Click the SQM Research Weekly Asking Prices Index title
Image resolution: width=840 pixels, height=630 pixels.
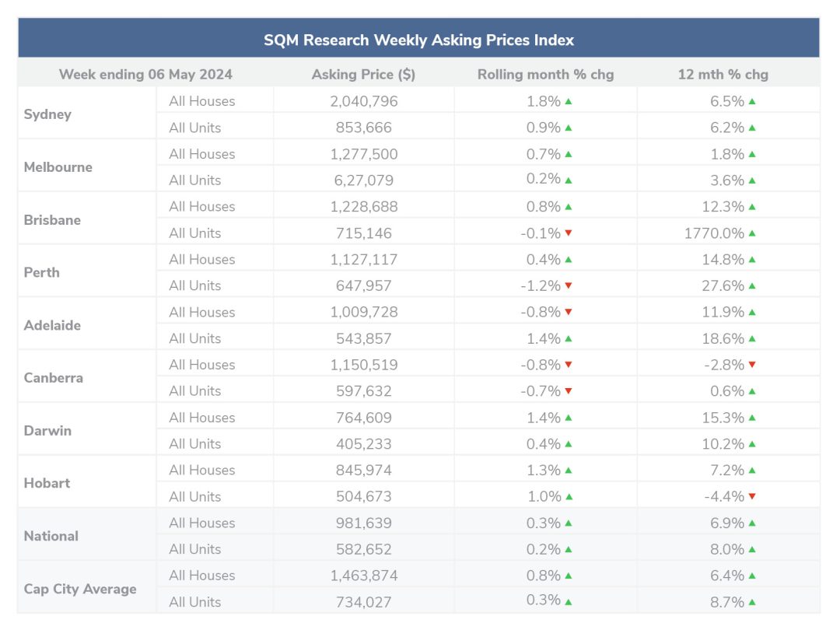pos(419,40)
